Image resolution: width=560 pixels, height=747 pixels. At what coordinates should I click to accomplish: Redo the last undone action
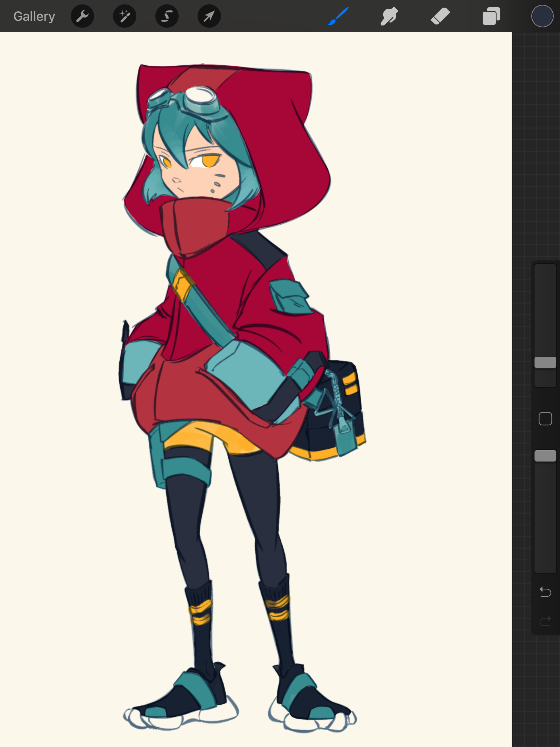545,621
